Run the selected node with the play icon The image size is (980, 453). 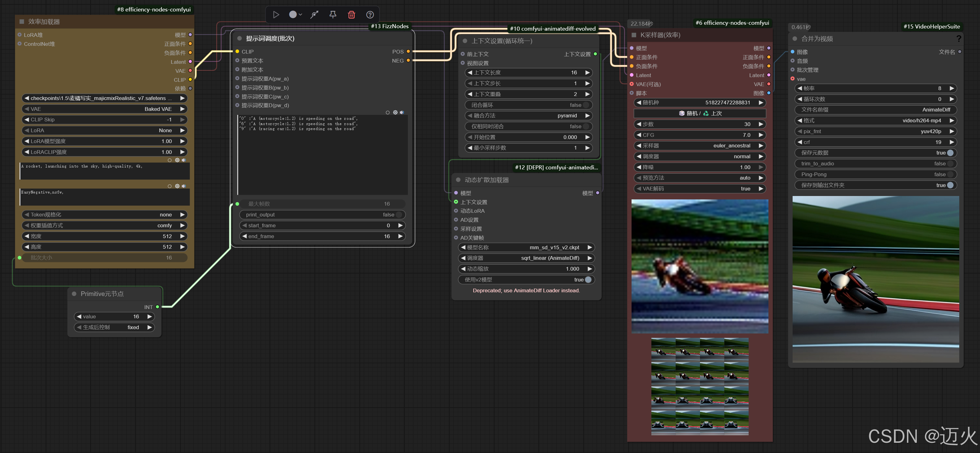click(276, 15)
